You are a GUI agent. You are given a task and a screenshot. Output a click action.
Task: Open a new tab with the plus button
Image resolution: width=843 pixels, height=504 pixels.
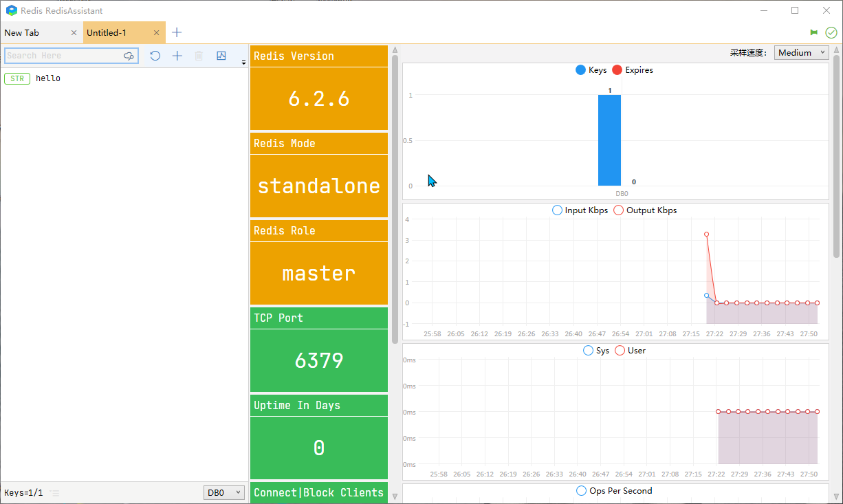tap(177, 32)
